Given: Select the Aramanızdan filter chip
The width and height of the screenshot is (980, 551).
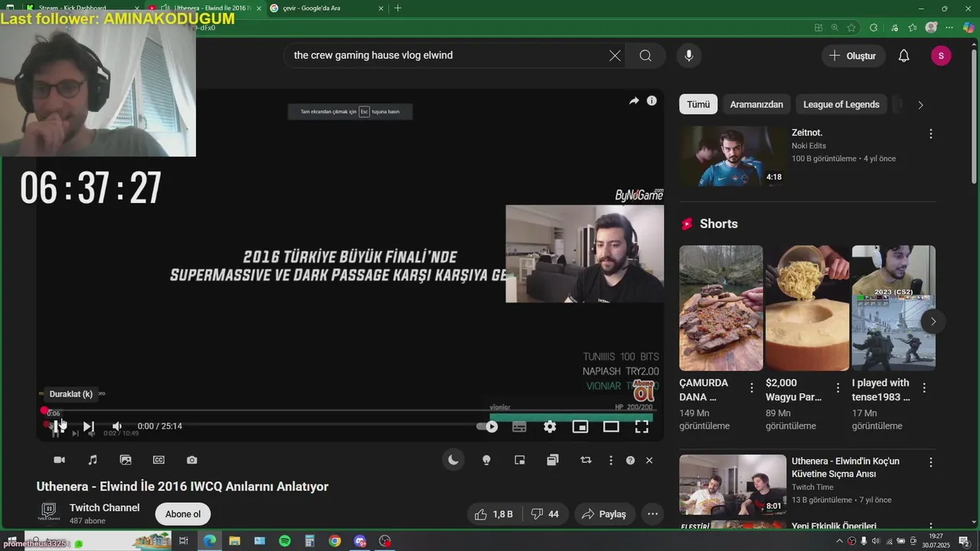Looking at the screenshot, I should tap(756, 104).
